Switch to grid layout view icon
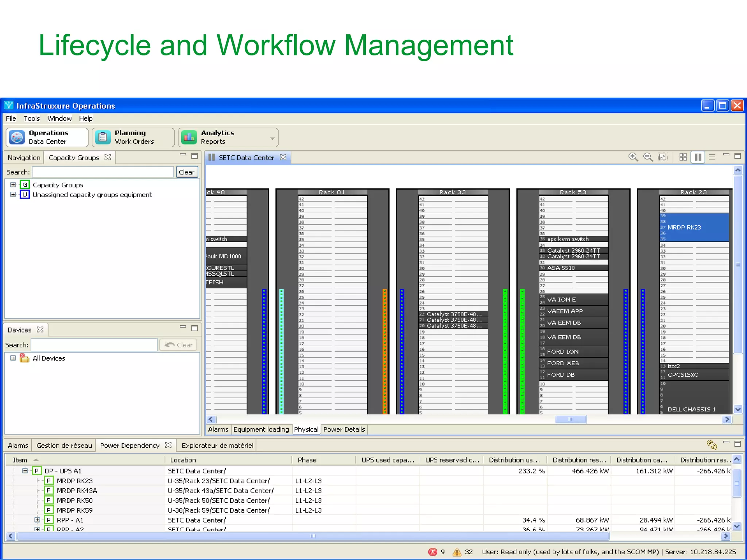This screenshot has height=560, width=747. click(683, 157)
